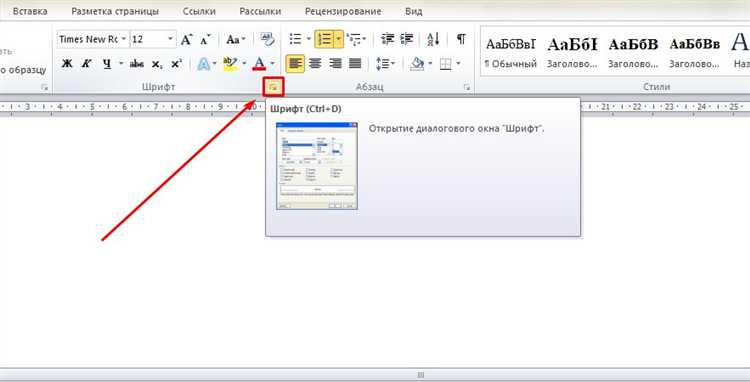Toggle underline (Ч) formatting

click(107, 63)
